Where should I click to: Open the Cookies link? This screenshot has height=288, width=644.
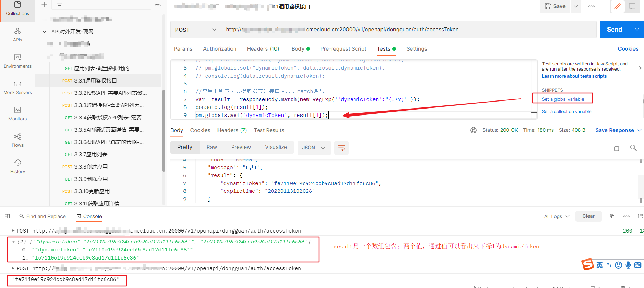click(x=628, y=49)
